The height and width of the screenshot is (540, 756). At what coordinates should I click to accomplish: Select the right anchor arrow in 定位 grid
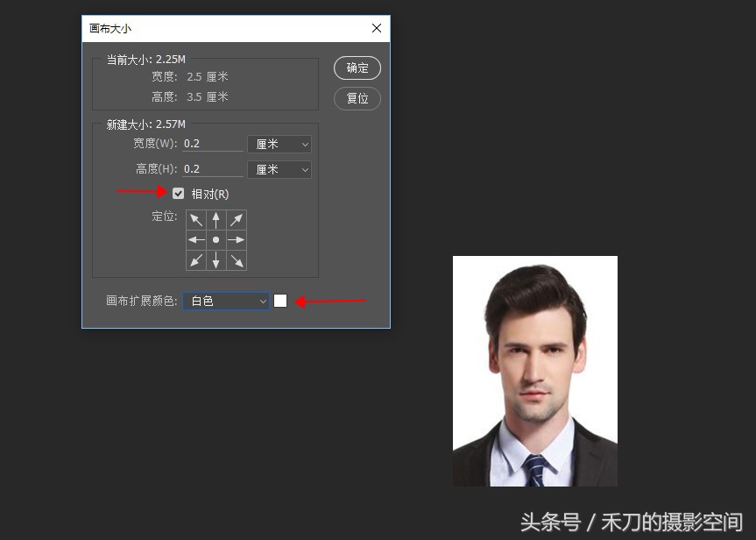237,239
